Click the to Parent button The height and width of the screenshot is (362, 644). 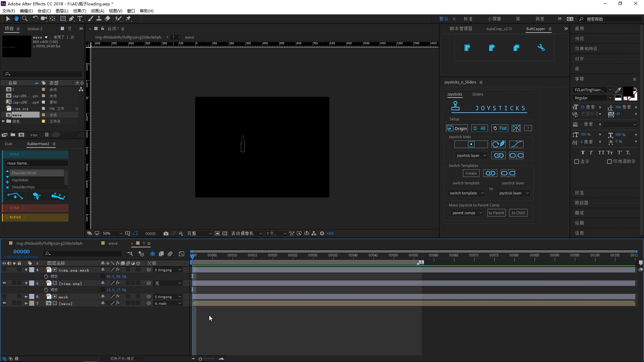click(x=496, y=213)
